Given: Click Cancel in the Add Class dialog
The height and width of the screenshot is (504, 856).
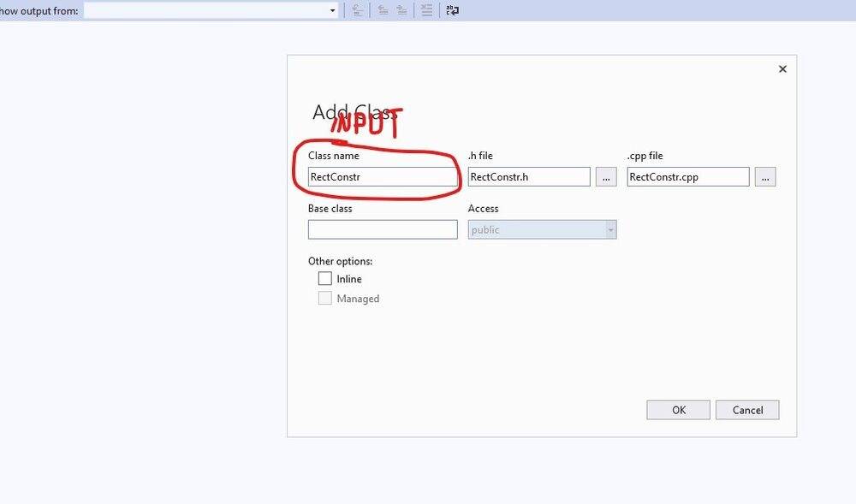Looking at the screenshot, I should pyautogui.click(x=747, y=410).
